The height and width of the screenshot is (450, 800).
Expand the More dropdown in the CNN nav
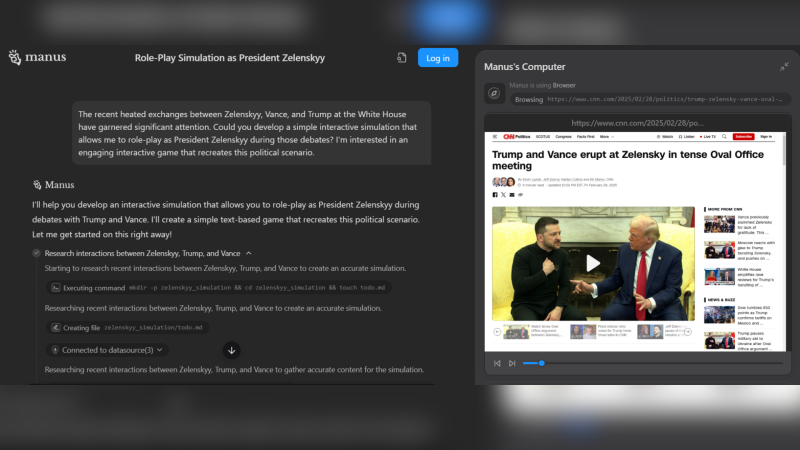click(x=607, y=137)
